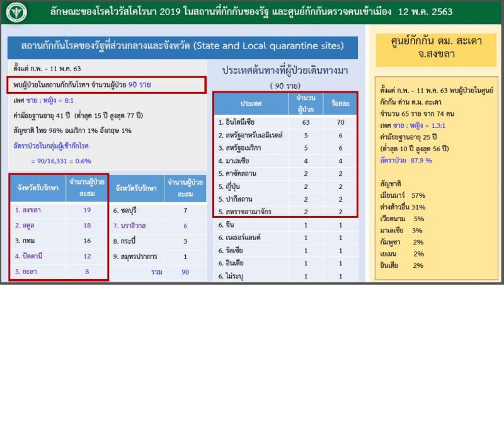The image size is (504, 448).
Task: Click province row '7. นราธิวาส'
Action: [158, 226]
